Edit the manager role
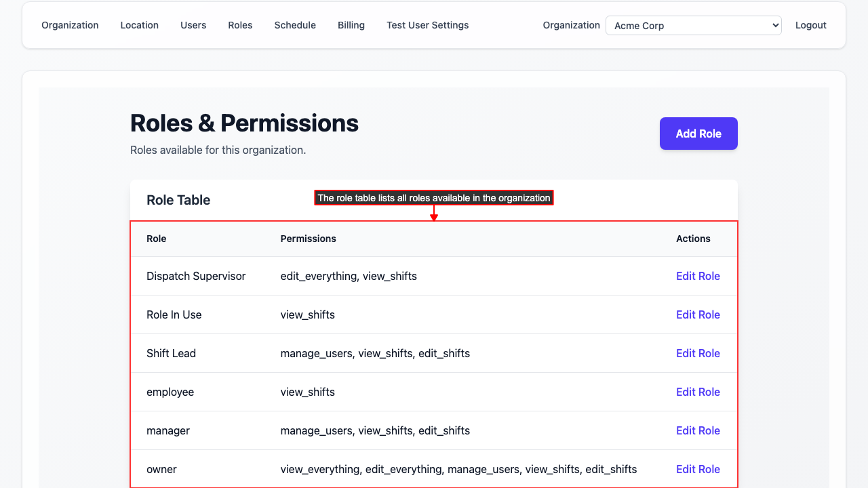The width and height of the screenshot is (868, 488). (x=698, y=430)
